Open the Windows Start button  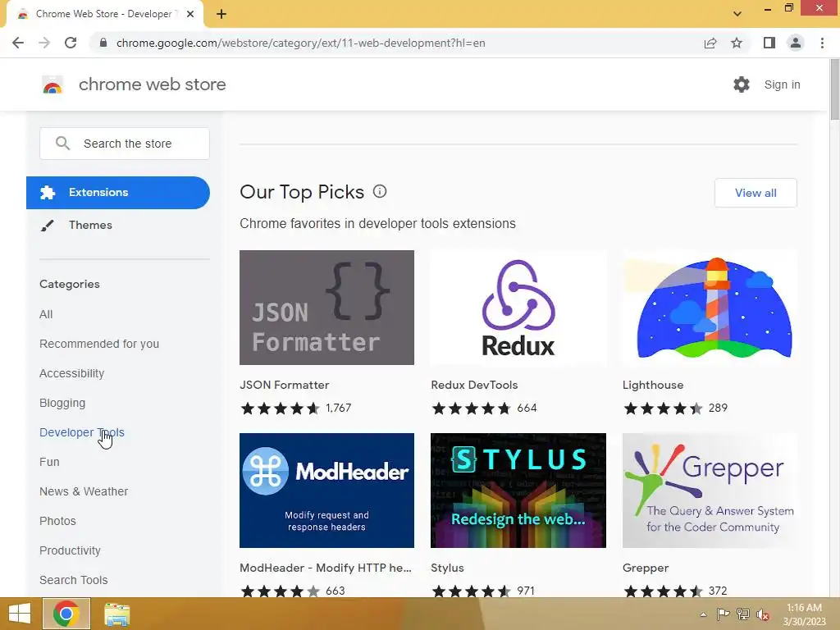[20, 614]
